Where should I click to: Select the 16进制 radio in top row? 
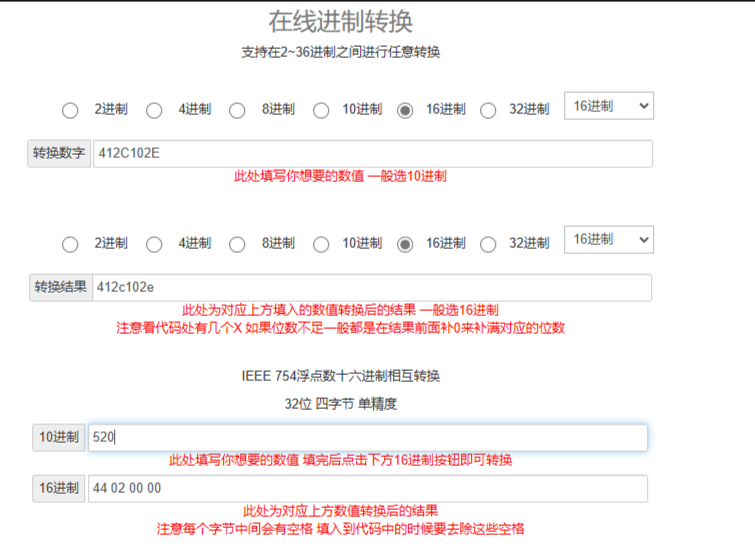pyautogui.click(x=405, y=110)
